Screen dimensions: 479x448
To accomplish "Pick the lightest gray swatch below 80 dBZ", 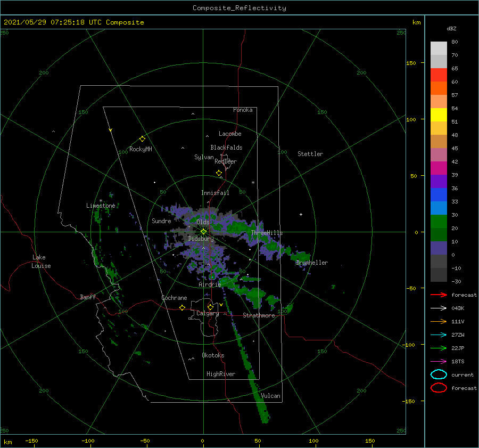I will (x=439, y=48).
